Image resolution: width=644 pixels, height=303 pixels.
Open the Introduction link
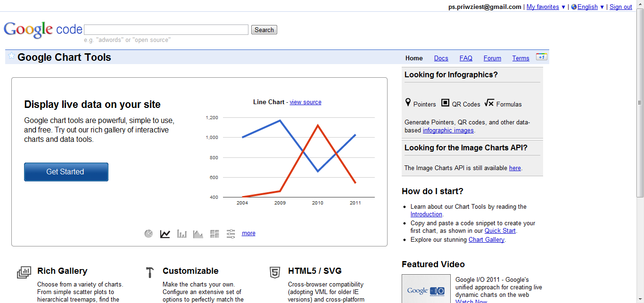[x=426, y=214]
